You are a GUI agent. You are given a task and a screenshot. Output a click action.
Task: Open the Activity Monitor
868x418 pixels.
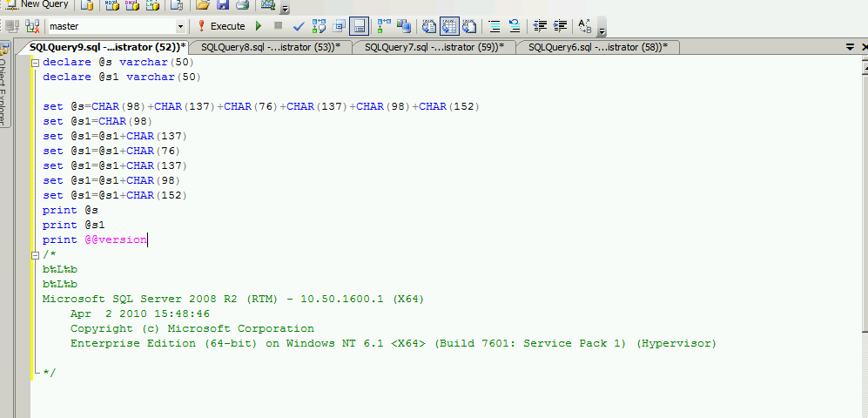click(268, 5)
